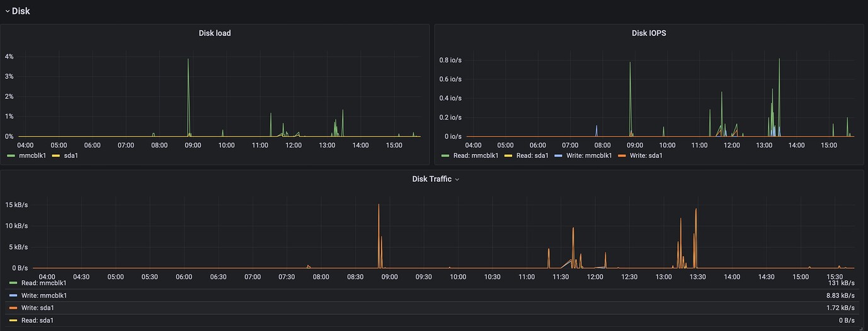
Task: Open green swatch of Read: mmcblk1 in Disk Traffic
Action: click(13, 283)
